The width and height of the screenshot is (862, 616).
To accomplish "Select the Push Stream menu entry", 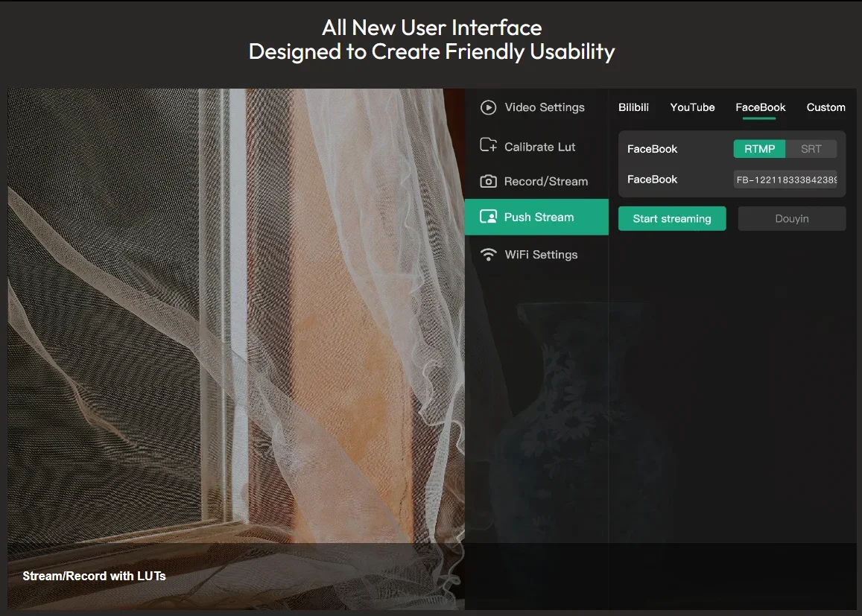I will coord(536,217).
